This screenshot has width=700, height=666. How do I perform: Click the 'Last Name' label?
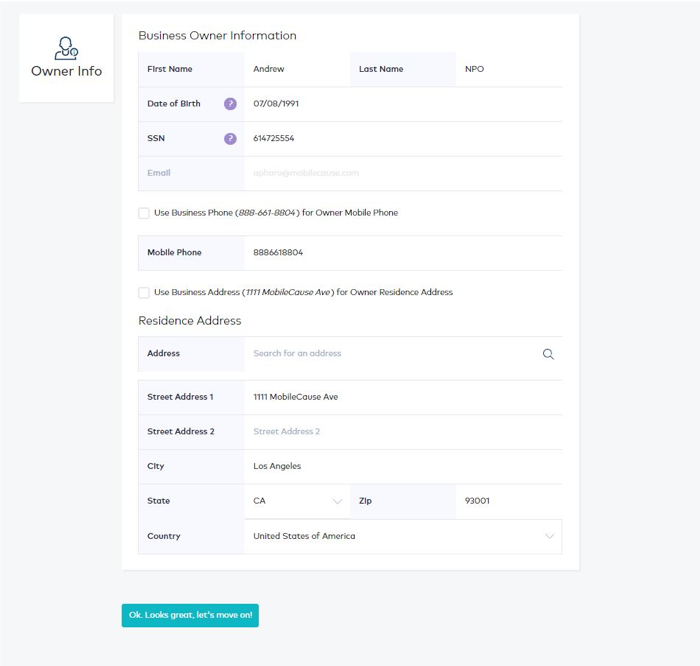click(x=381, y=69)
